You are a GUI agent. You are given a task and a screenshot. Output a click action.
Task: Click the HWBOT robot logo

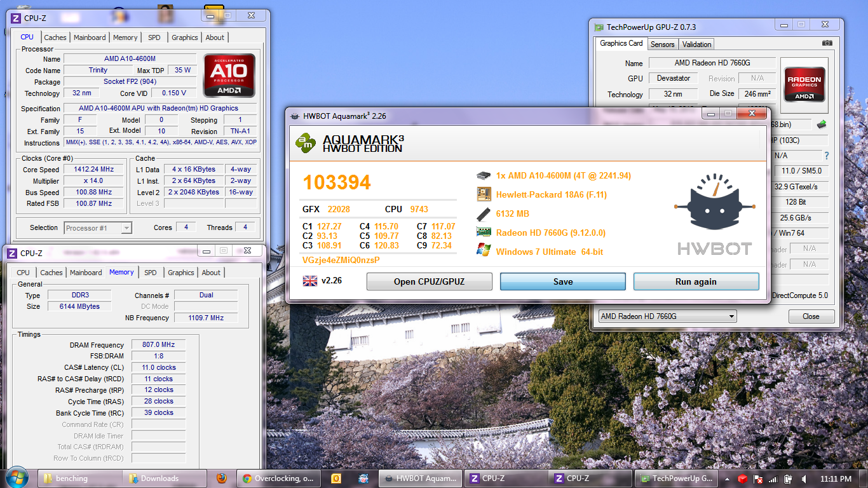point(715,213)
